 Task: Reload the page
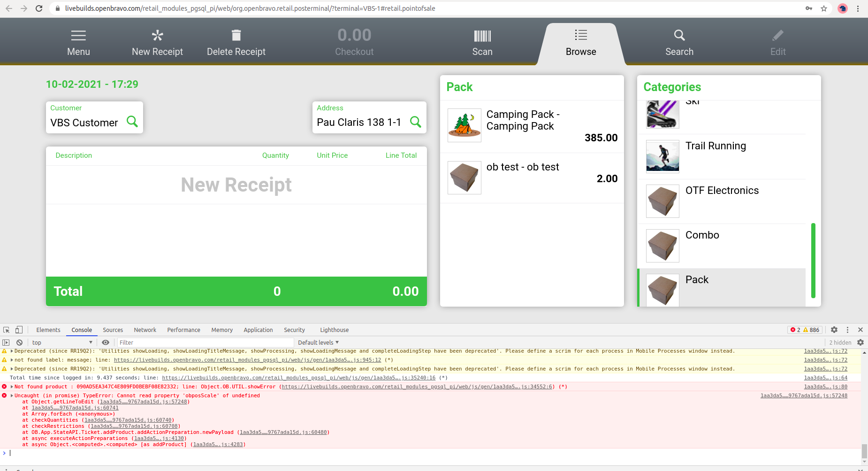[x=39, y=8]
